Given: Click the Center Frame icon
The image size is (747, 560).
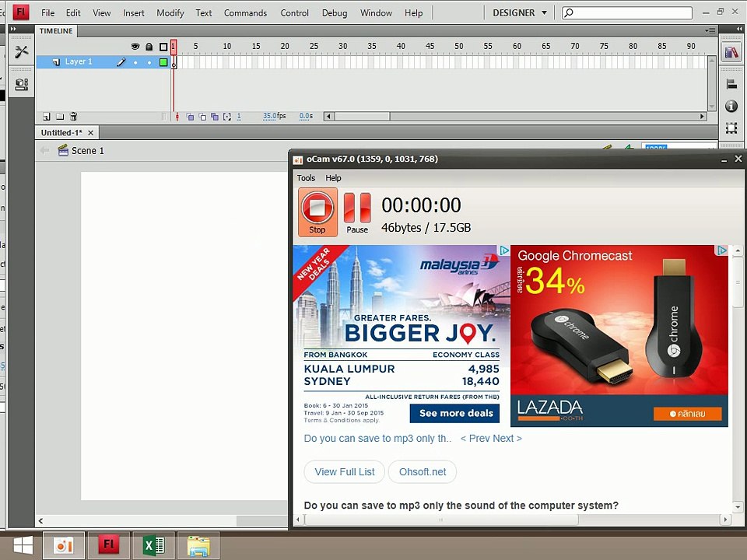Looking at the screenshot, I should [x=177, y=116].
